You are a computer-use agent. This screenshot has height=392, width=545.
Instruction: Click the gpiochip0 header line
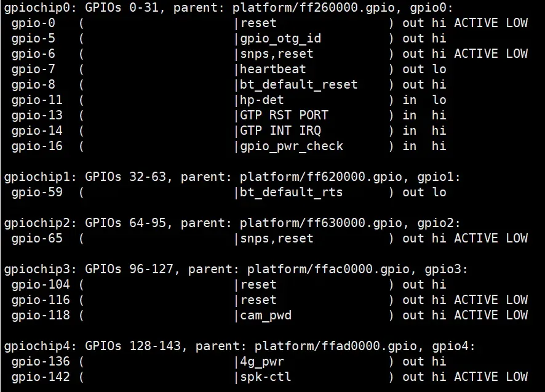tap(229, 7)
